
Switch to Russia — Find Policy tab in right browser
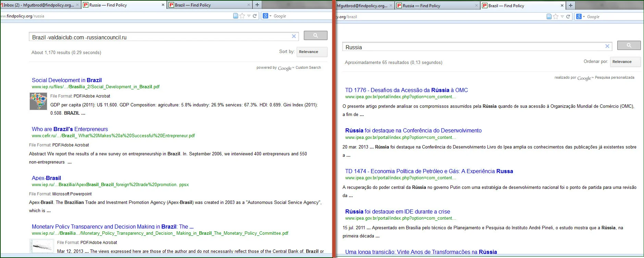click(437, 6)
